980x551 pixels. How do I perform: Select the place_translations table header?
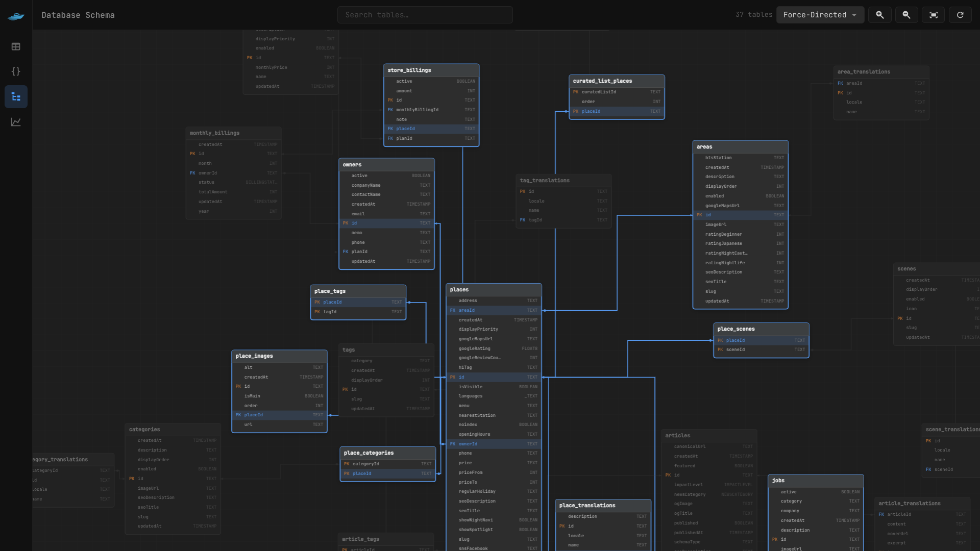click(603, 506)
